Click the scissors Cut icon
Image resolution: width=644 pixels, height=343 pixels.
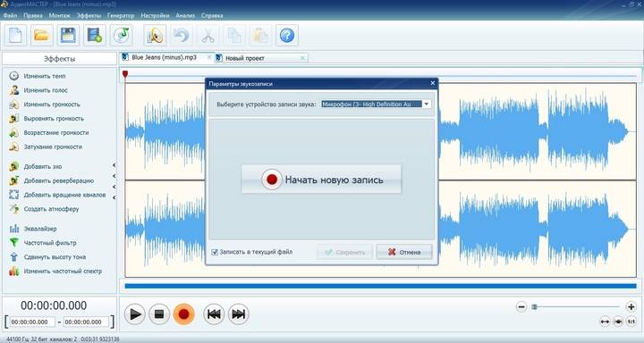click(x=208, y=36)
